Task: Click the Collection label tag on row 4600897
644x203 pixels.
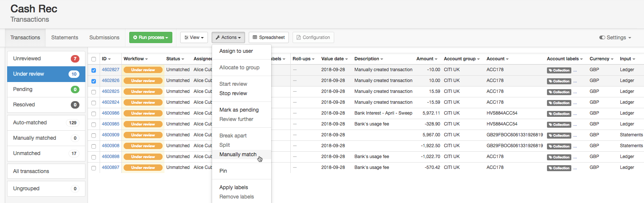Action: [x=559, y=168]
